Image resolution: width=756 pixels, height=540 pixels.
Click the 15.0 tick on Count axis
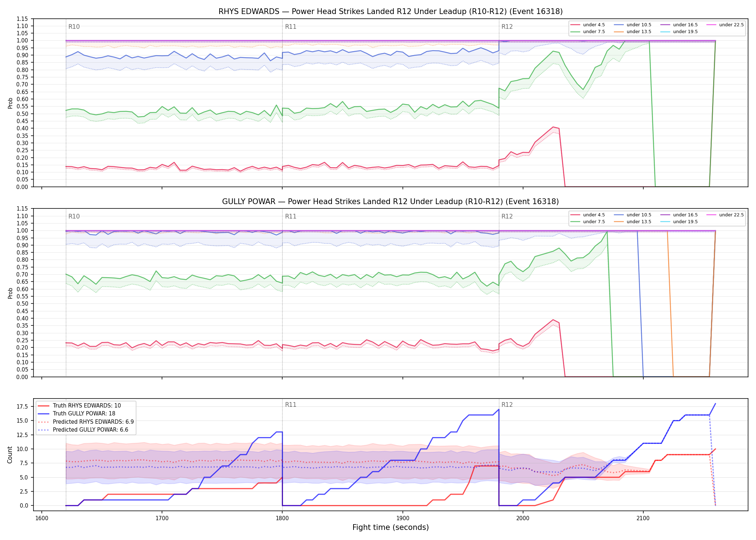[22, 421]
